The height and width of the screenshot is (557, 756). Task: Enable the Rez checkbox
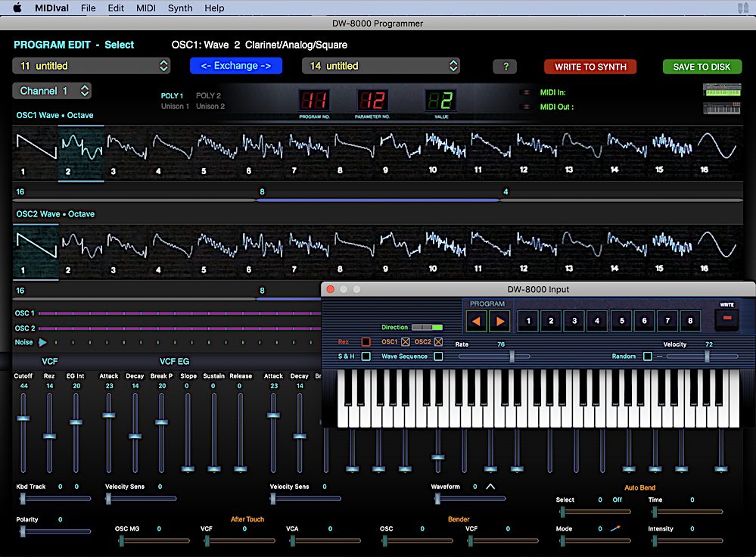coord(366,342)
